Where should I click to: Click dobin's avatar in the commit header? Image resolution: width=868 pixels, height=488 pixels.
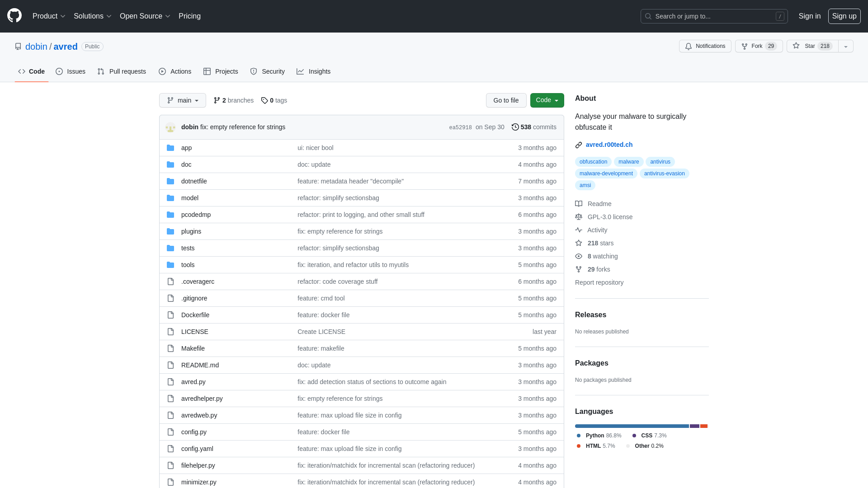pos(170,127)
